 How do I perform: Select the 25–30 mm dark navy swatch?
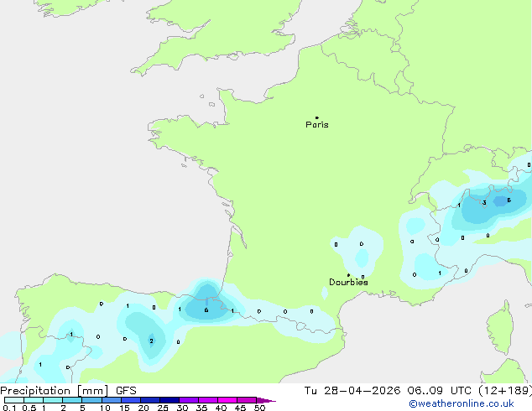pos(169,400)
